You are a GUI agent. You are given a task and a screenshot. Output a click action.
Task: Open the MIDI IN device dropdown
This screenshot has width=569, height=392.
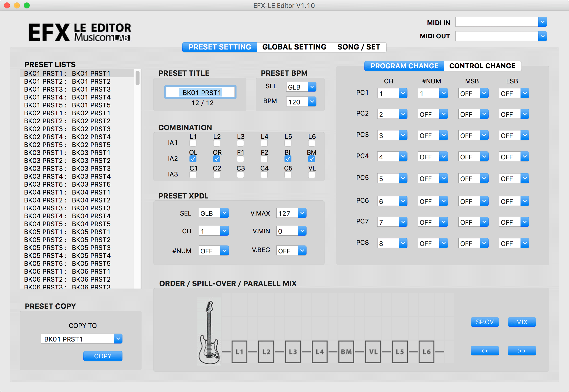click(542, 22)
